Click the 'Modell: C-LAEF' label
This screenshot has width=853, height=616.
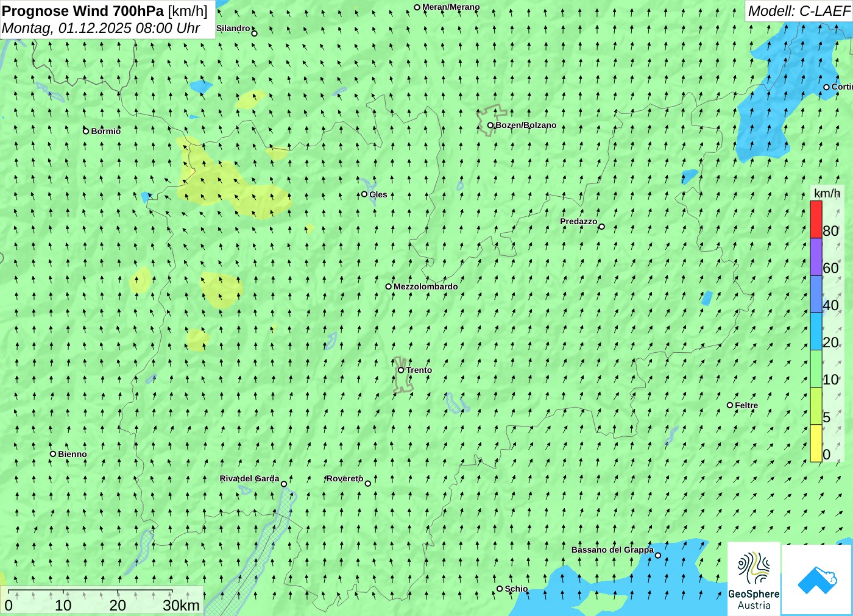coord(799,11)
